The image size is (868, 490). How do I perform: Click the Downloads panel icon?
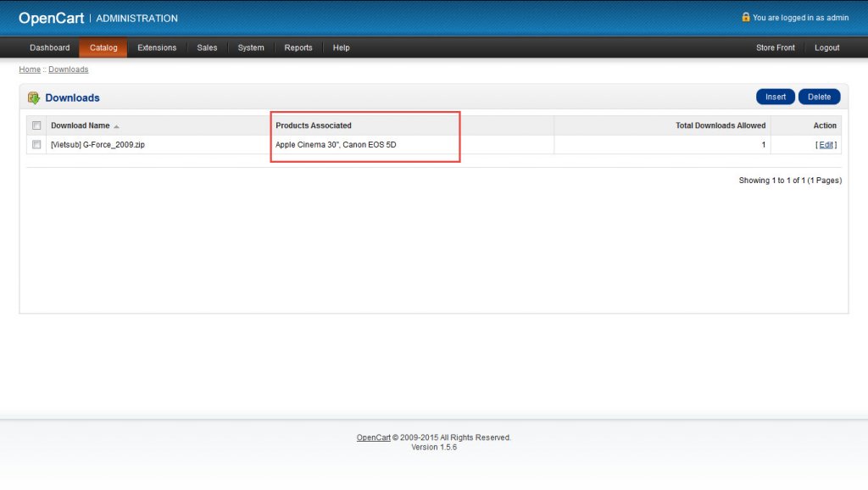(34, 98)
